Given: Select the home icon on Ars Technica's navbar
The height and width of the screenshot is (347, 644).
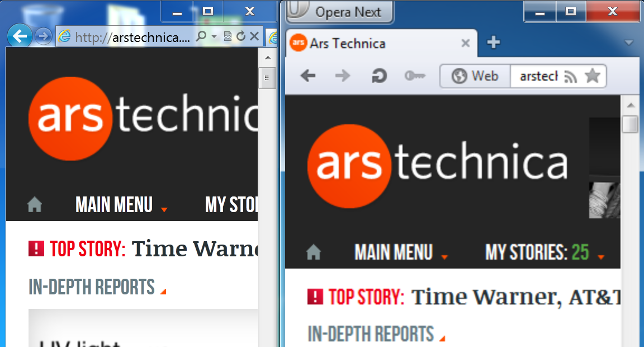Looking at the screenshot, I should [x=313, y=251].
